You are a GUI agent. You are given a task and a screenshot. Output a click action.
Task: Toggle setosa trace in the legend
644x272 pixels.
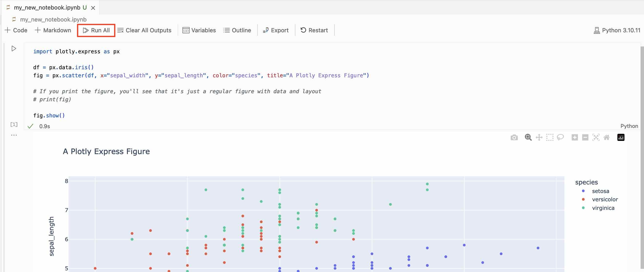[x=600, y=191]
